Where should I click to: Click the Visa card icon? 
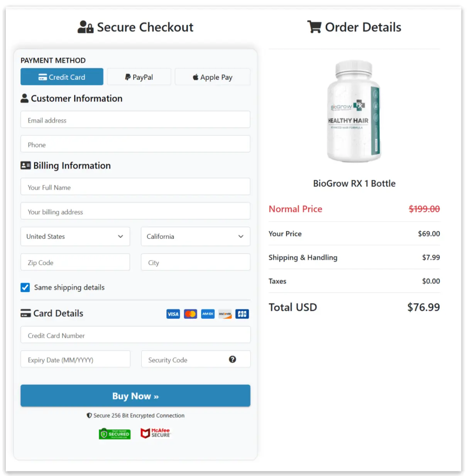[x=173, y=314]
